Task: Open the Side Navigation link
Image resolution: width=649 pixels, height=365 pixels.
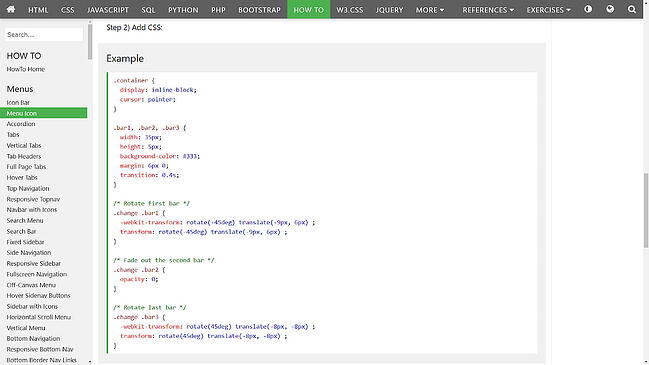Action: tap(29, 252)
